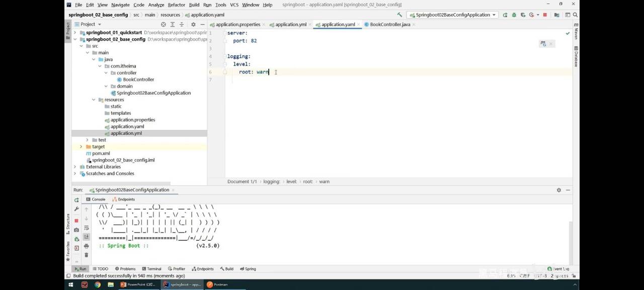The image size is (644, 290).
Task: Expand the test folder
Action: point(88,140)
